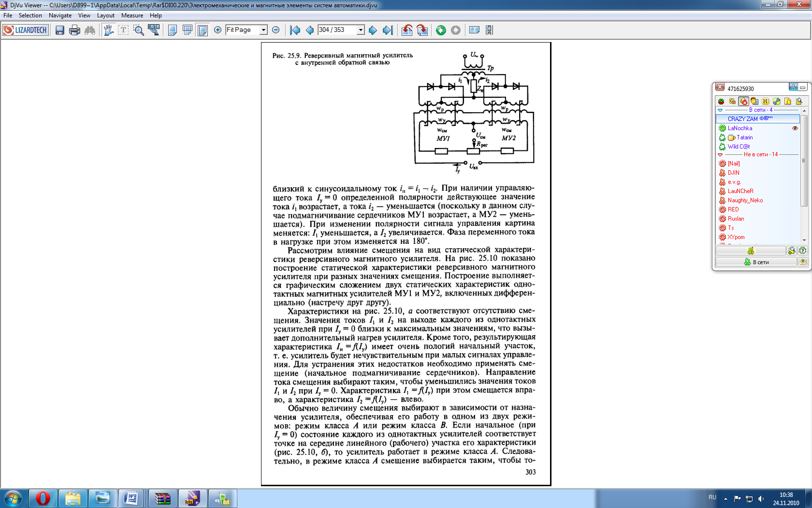Select the Hand pan tool
Screen dimensions: 812x508
coord(108,30)
